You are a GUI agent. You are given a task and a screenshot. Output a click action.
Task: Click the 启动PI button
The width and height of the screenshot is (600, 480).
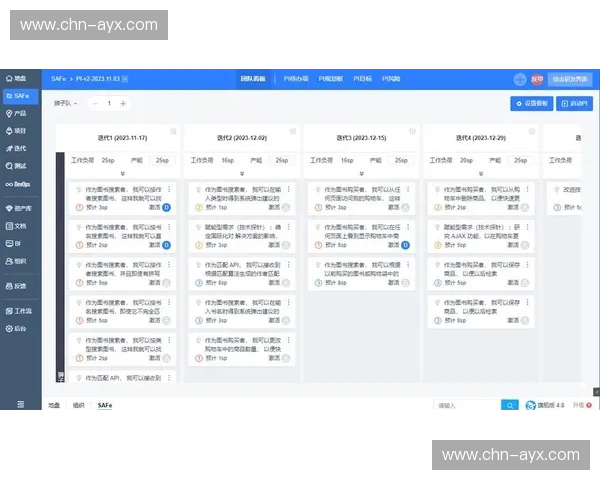click(x=574, y=104)
